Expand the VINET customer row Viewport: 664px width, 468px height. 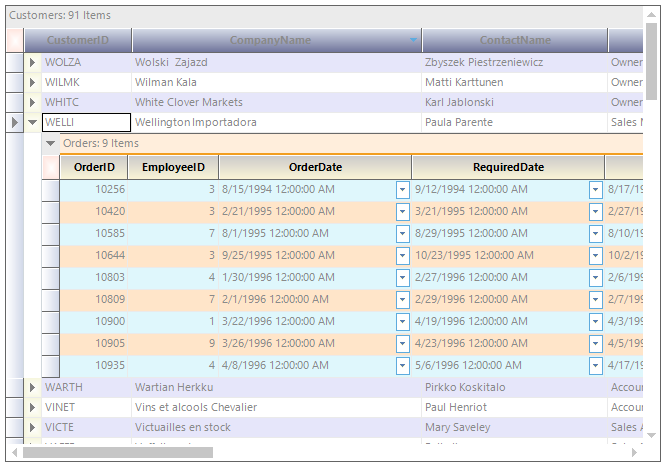tap(32, 407)
